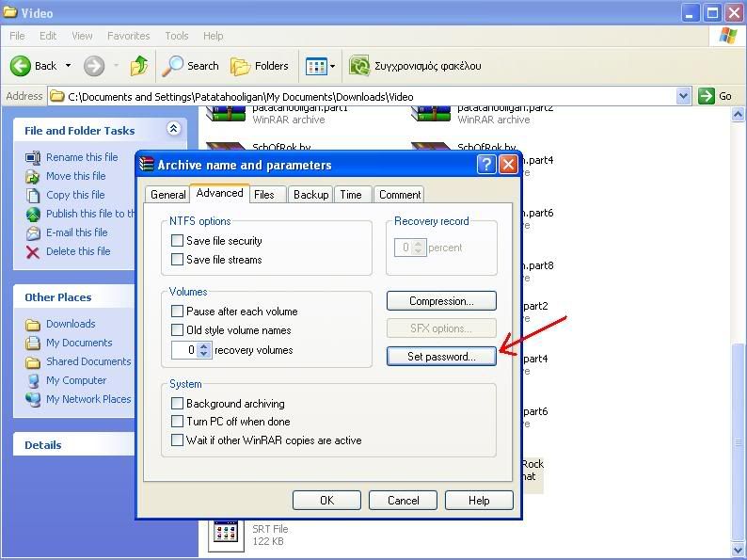Click OK in Archive dialog
This screenshot has width=747, height=560.
click(x=326, y=500)
